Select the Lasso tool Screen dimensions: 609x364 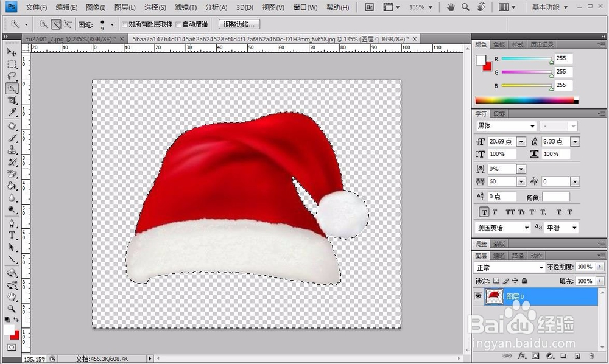coord(12,77)
